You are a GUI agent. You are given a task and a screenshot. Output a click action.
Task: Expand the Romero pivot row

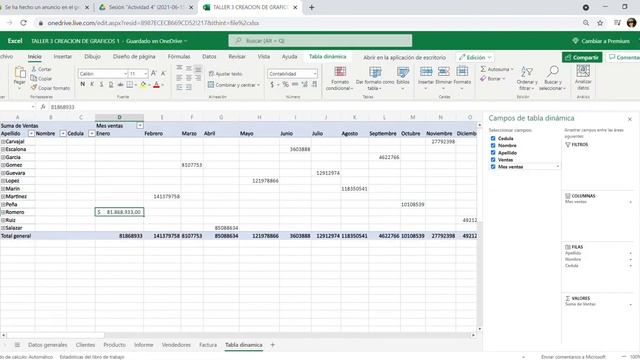[x=3, y=212]
